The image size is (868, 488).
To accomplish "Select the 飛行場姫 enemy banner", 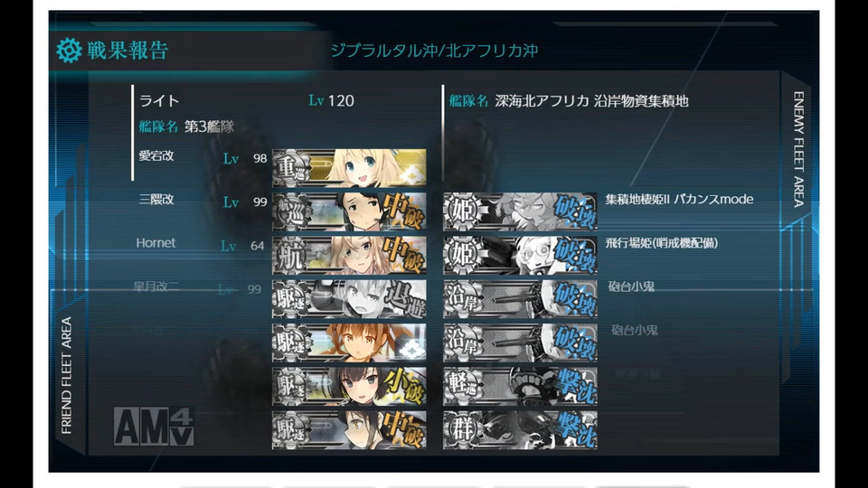I will point(521,255).
